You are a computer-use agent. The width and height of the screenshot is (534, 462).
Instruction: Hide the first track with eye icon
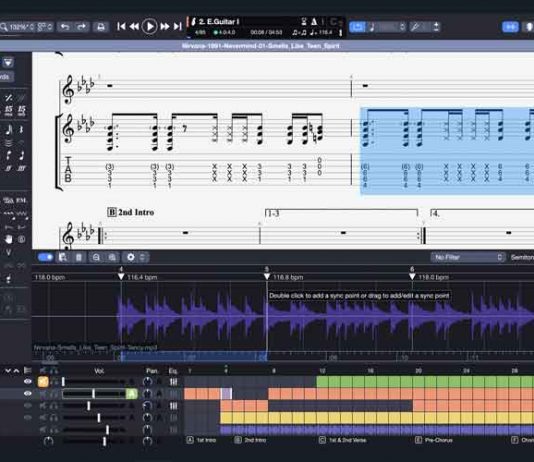(28, 382)
